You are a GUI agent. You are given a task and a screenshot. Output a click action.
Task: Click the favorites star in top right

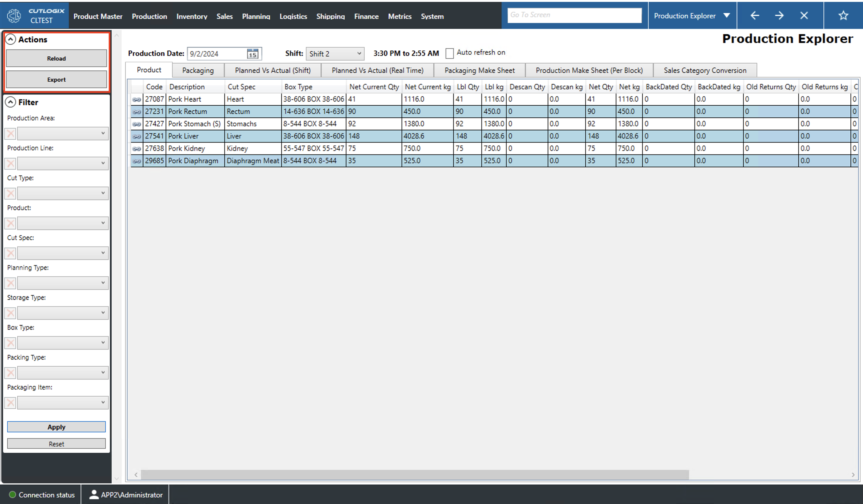(843, 15)
